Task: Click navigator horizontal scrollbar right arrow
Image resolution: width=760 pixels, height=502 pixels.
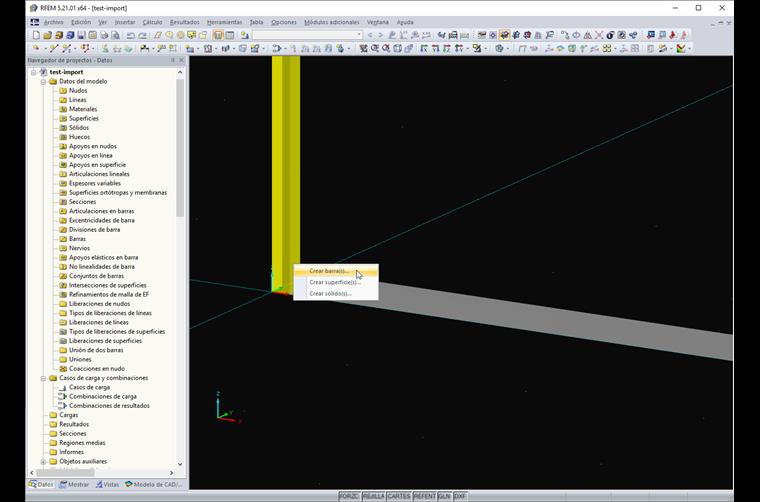Action: point(171,472)
